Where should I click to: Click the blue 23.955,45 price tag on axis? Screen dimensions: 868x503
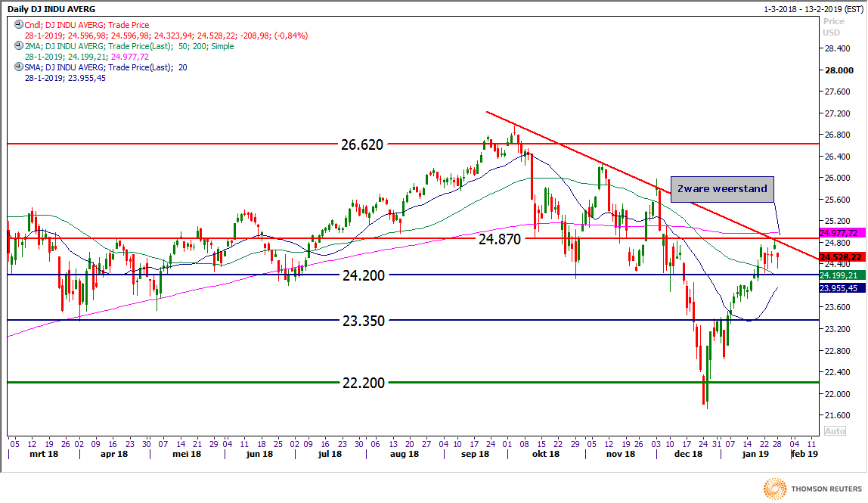pyautogui.click(x=842, y=288)
